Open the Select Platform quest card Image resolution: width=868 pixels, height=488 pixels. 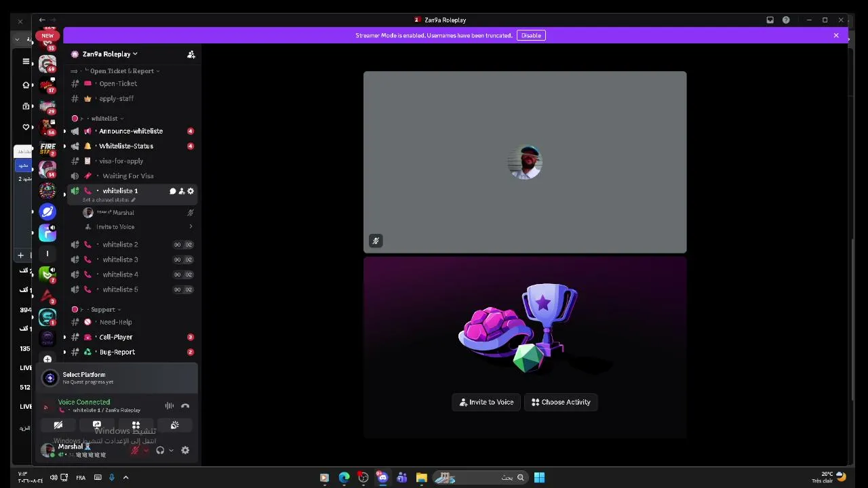(117, 378)
